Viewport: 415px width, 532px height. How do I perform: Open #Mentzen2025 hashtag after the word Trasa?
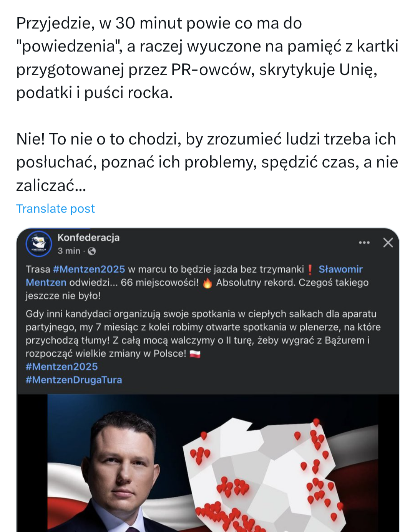89,269
